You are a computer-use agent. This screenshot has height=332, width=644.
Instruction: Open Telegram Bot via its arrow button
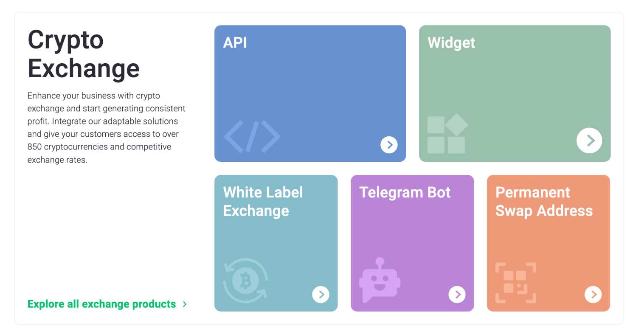(457, 294)
